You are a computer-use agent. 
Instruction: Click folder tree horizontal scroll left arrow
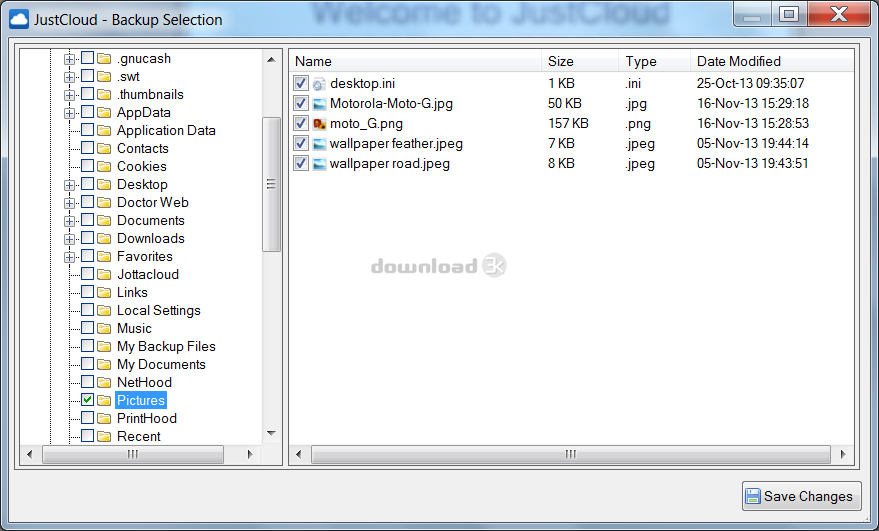(x=30, y=454)
